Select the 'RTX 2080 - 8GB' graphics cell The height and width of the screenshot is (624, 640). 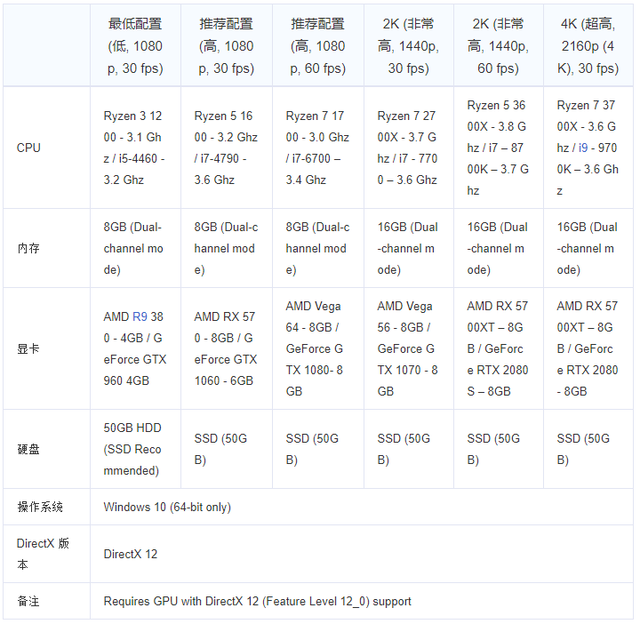(588, 349)
